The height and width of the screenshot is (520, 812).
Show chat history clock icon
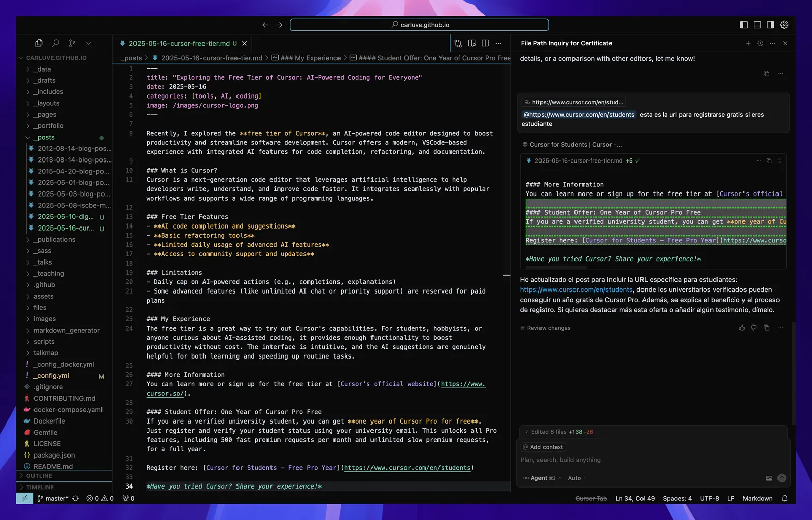[x=760, y=43]
